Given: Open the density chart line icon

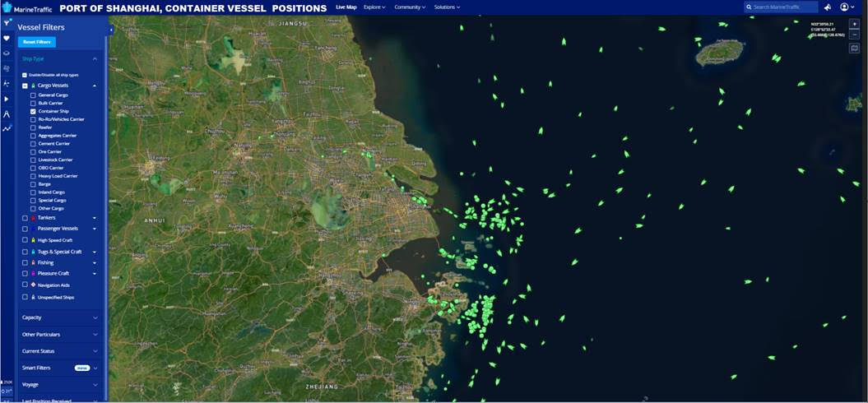Looking at the screenshot, I should pyautogui.click(x=7, y=128).
